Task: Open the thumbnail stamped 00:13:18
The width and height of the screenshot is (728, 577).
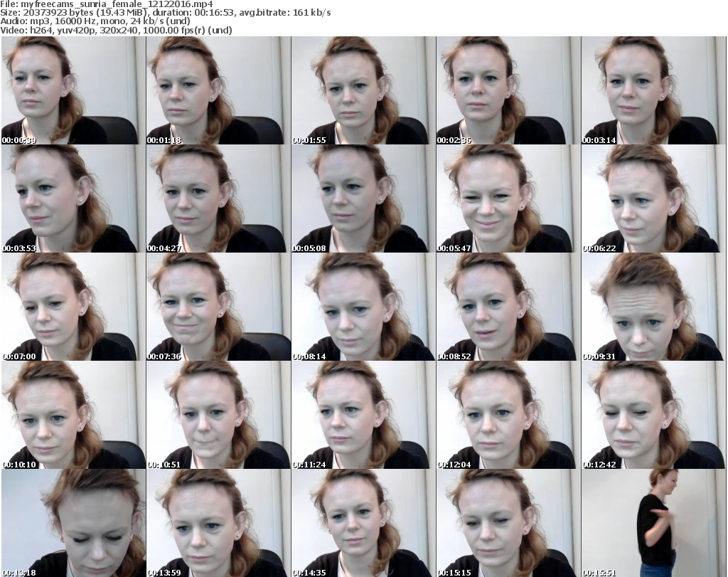Action: 73,523
